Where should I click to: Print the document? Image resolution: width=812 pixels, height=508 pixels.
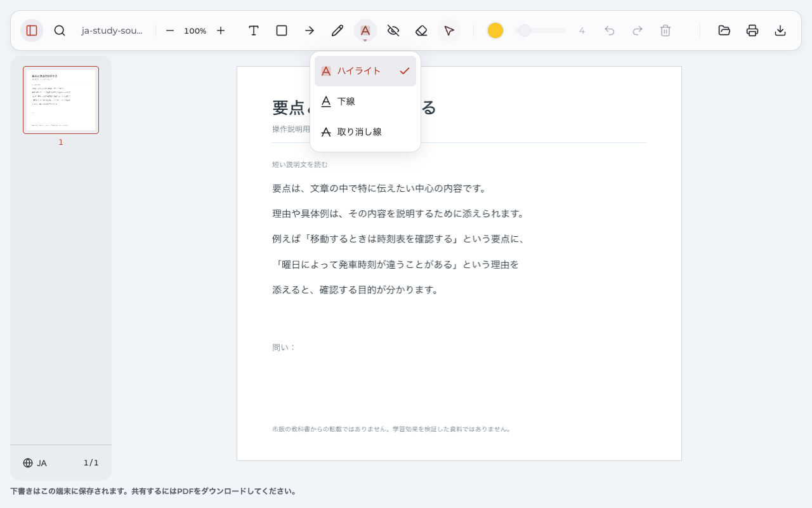tap(752, 30)
